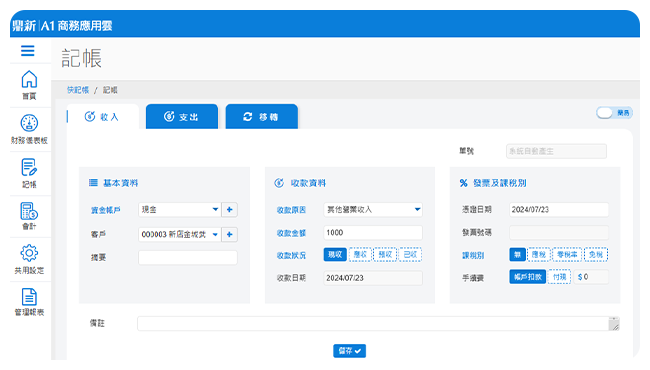Screen dimensions: 650x370
Task: Click the 鼎新 A1 商務應用雲 logo
Action: click(x=63, y=26)
